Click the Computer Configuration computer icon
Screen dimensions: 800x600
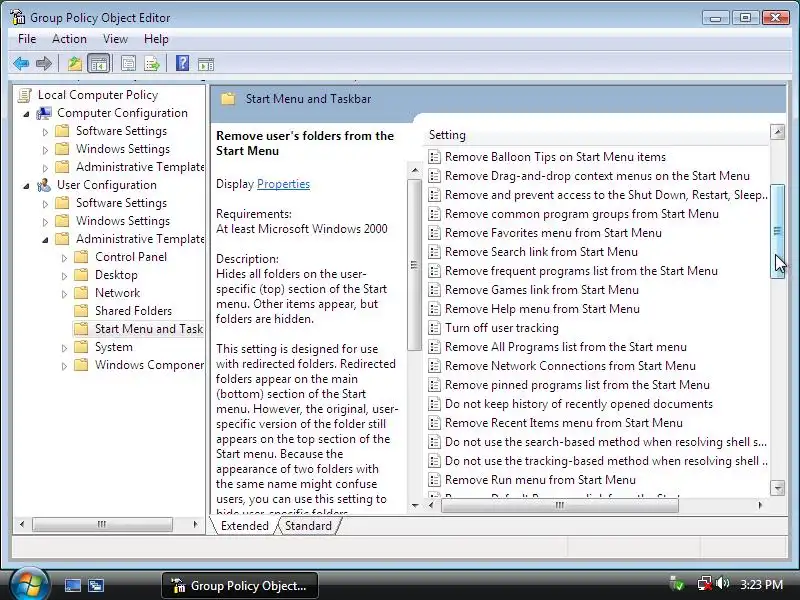pyautogui.click(x=44, y=113)
